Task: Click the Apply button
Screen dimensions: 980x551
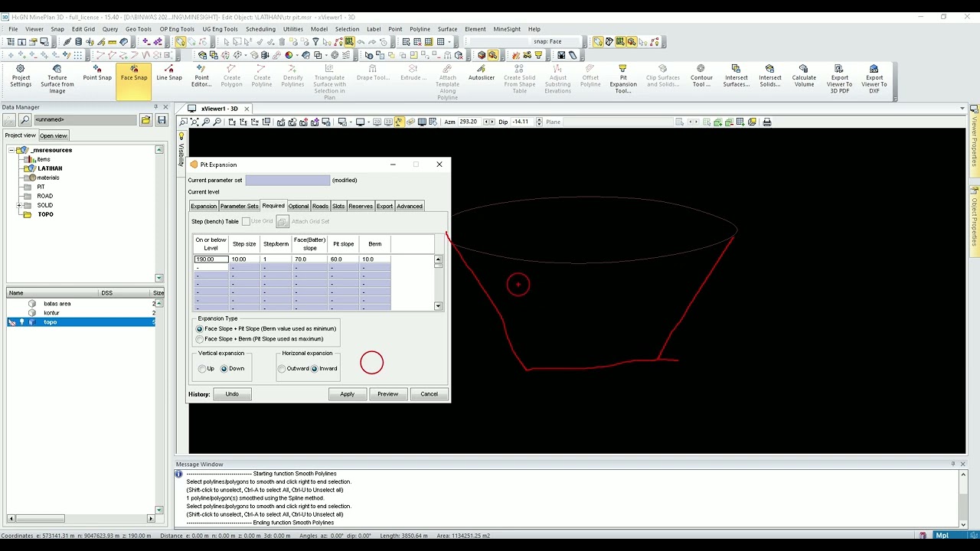Action: point(347,394)
